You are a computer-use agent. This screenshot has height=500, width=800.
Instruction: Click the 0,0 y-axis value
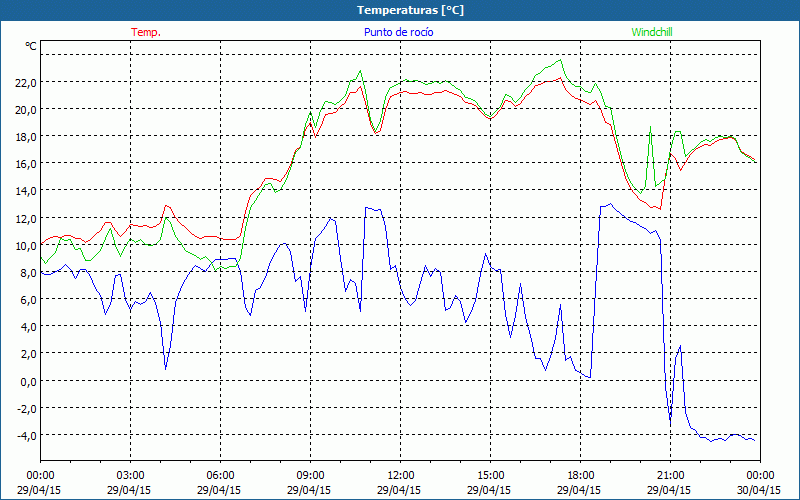tap(29, 382)
